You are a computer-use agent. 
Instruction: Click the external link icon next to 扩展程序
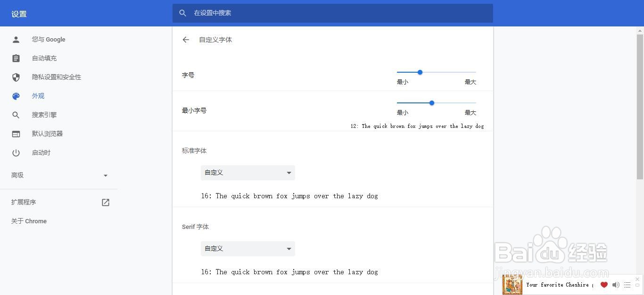pos(106,202)
